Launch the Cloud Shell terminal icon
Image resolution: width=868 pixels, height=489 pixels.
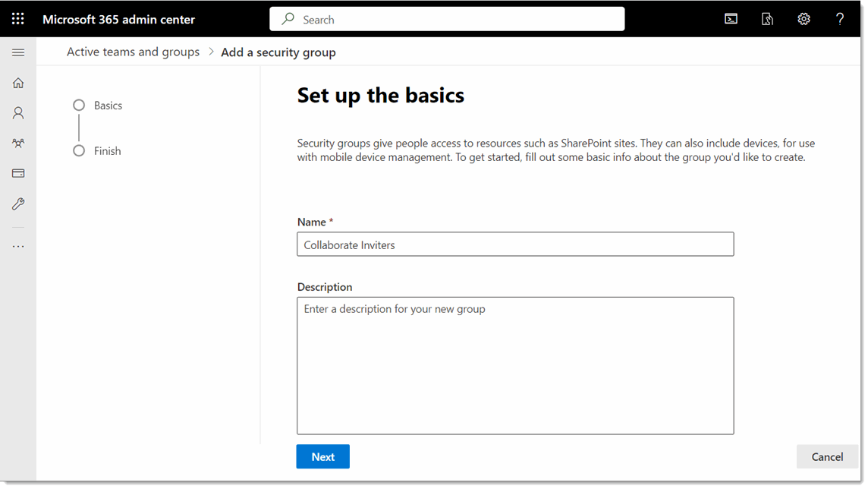tap(731, 18)
